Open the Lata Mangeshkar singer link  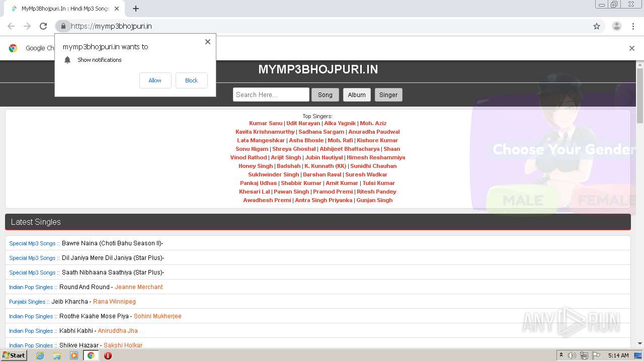click(x=261, y=140)
